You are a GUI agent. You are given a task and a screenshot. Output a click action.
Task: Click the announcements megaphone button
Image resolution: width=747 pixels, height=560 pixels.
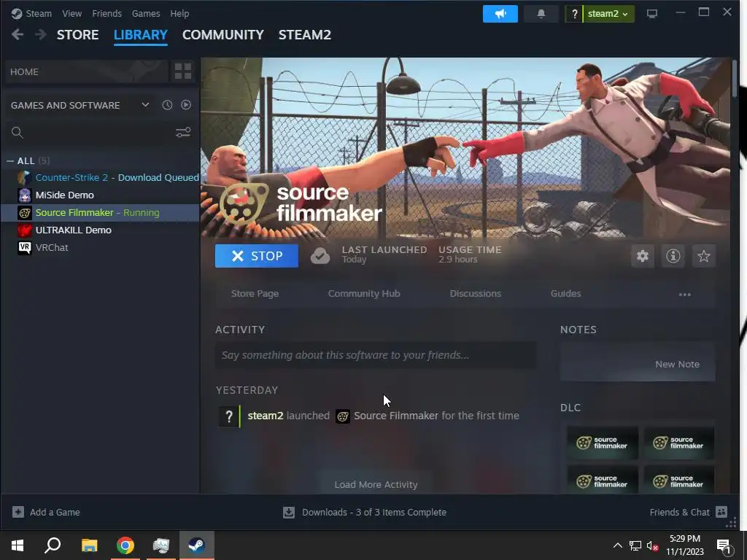coord(500,13)
